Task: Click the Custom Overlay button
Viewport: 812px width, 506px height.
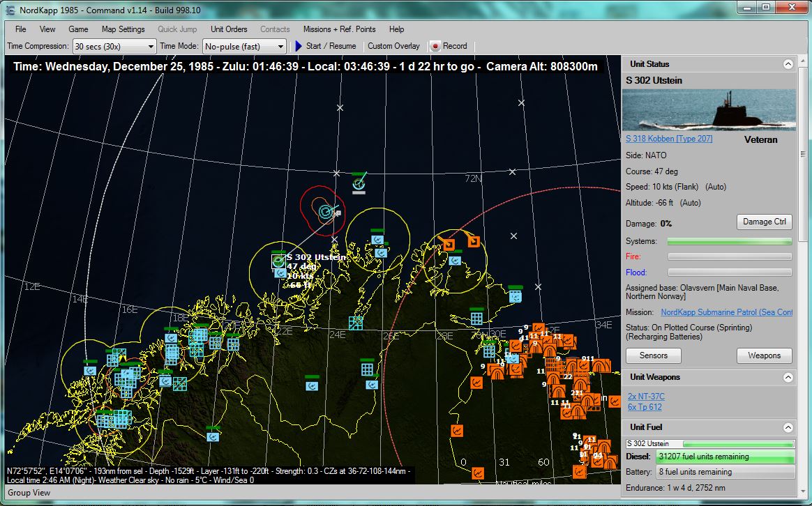Action: tap(393, 46)
